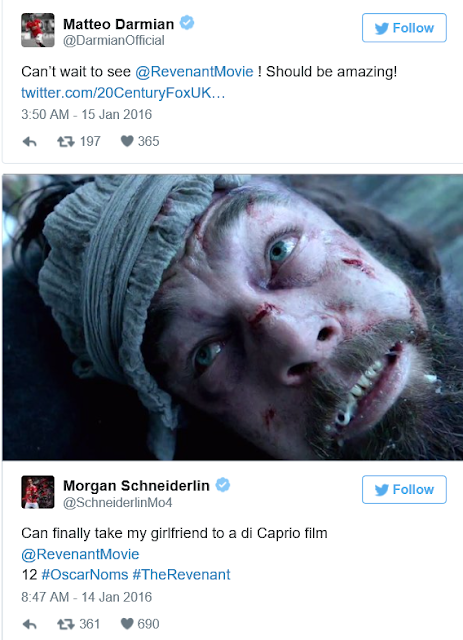
Task: Click Matteo Darmian's verified badge
Action: click(x=187, y=23)
